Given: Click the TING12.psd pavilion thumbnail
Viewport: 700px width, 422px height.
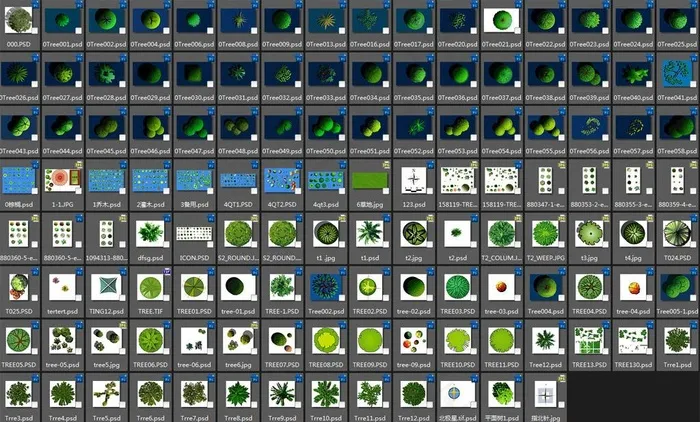Looking at the screenshot, I should 106,287.
